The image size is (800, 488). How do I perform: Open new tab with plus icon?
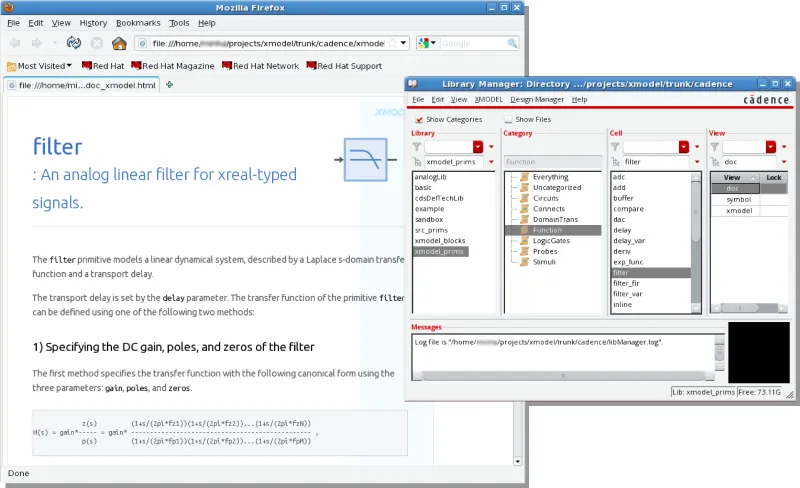click(x=169, y=85)
